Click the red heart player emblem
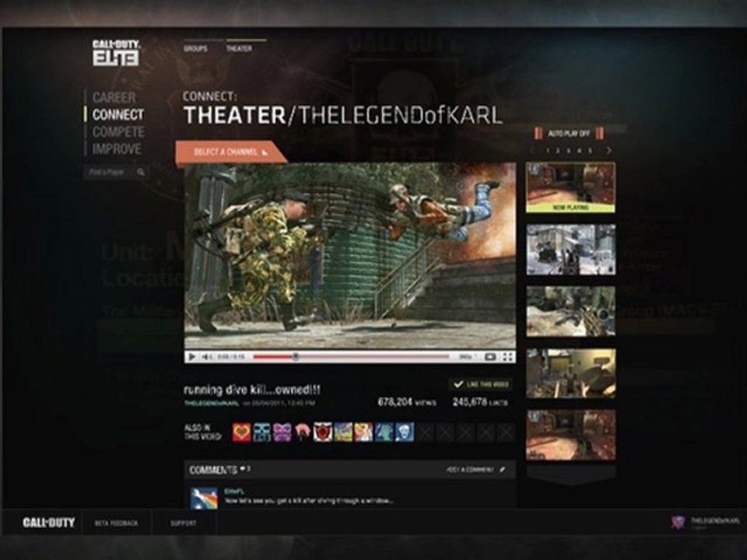The image size is (747, 560). [241, 432]
